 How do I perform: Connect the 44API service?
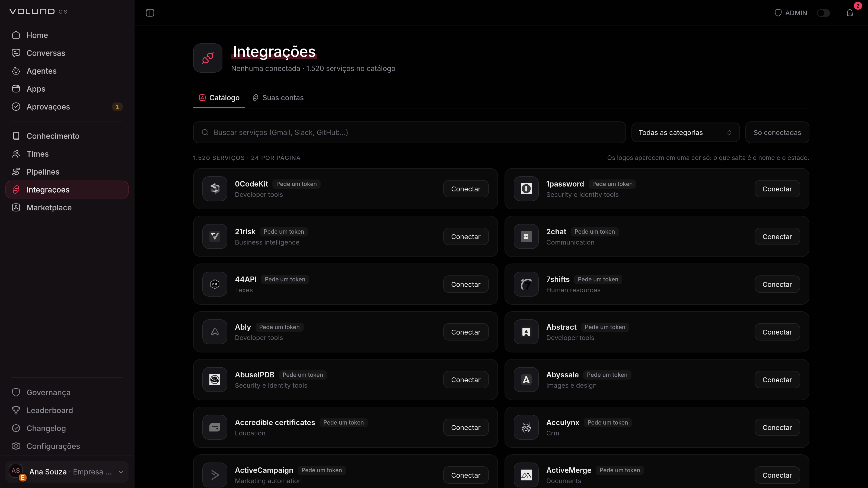(x=466, y=284)
